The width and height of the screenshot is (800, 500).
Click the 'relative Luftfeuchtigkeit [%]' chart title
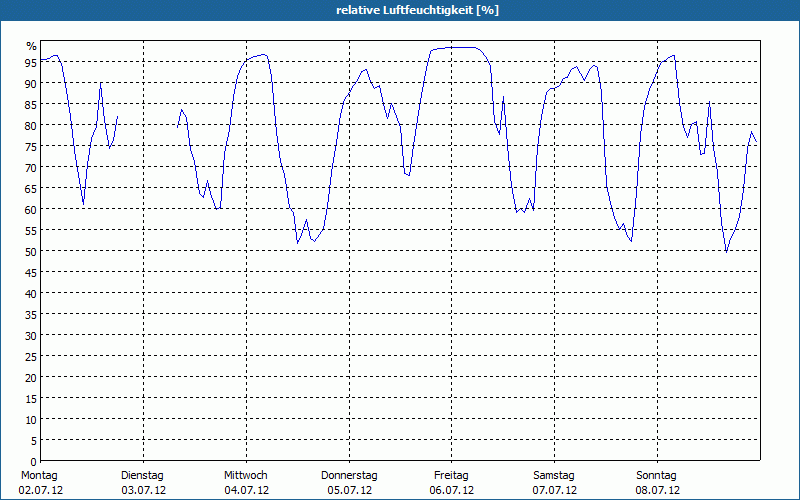[x=417, y=10]
